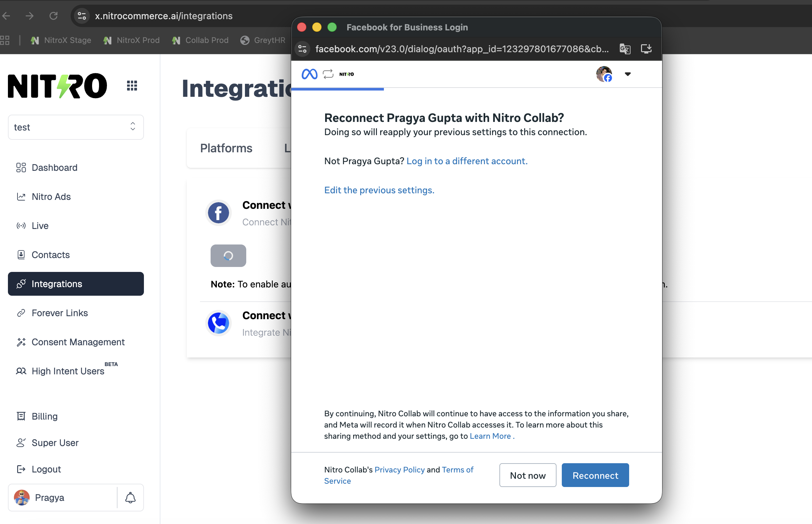Open Log in to a different account link
This screenshot has height=524, width=812.
(x=467, y=161)
